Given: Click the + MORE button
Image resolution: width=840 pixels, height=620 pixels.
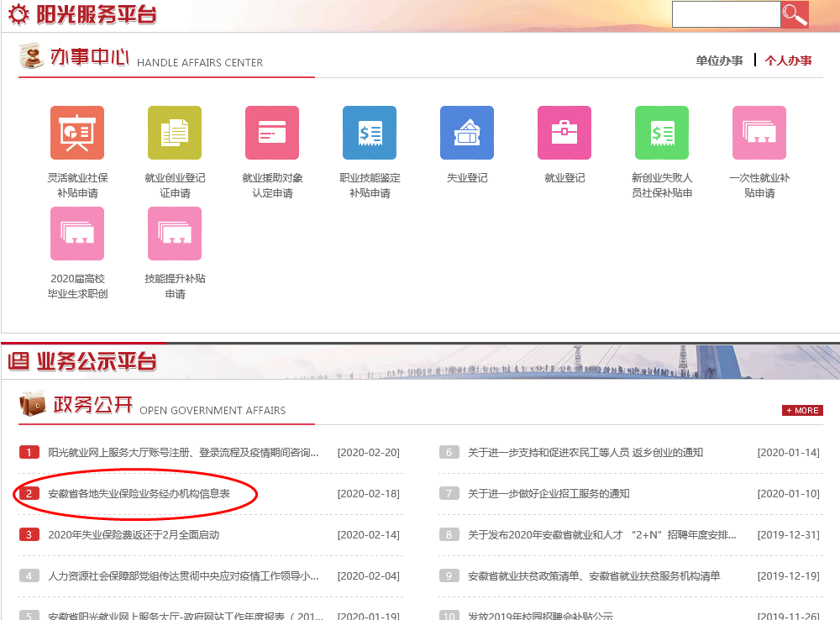Looking at the screenshot, I should [x=801, y=410].
